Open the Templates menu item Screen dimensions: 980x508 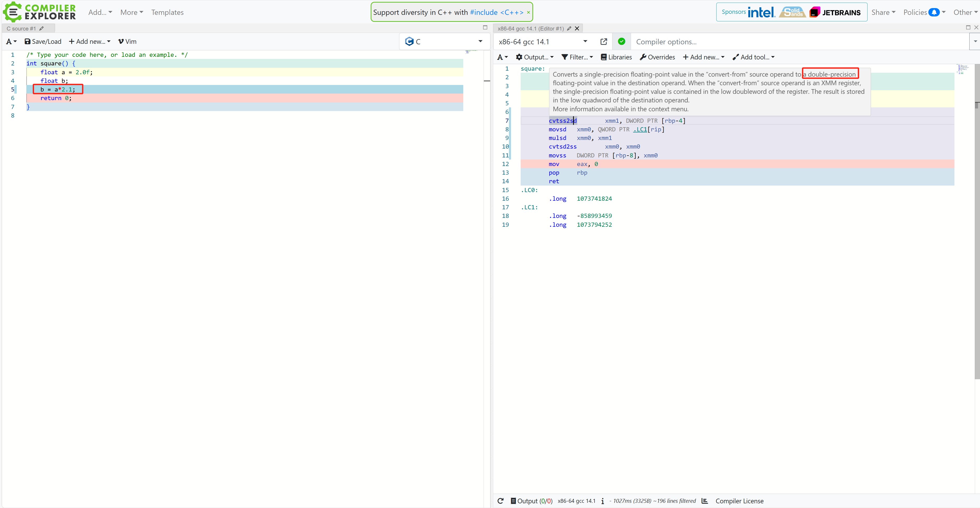point(167,12)
